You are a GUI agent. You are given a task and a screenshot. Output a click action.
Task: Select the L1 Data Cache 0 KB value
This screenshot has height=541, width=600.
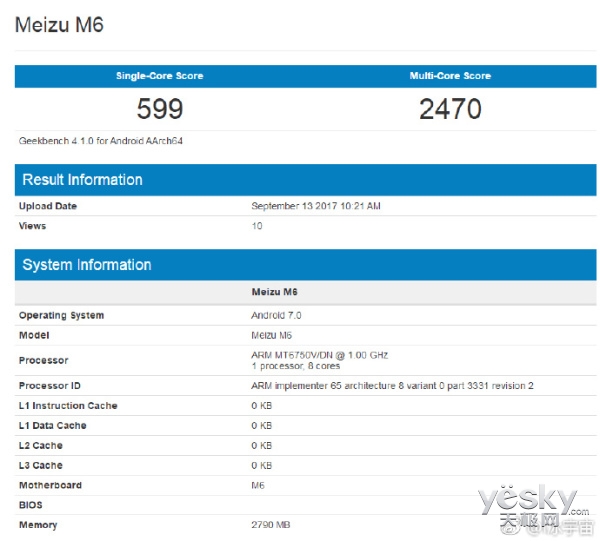(x=261, y=425)
